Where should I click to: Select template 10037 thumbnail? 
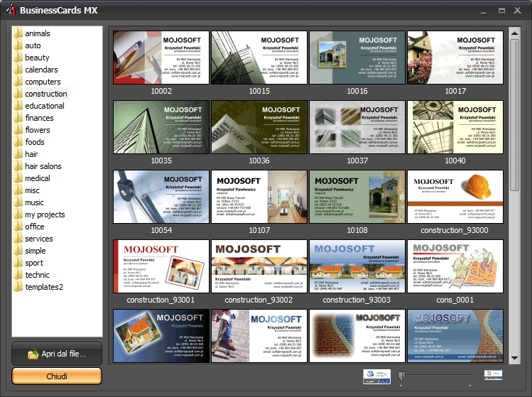(357, 127)
